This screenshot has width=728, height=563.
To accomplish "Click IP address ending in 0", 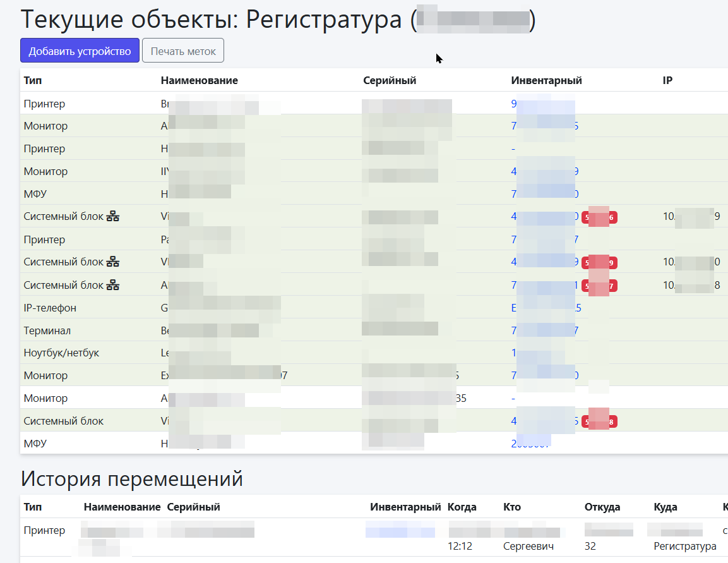I will tap(692, 262).
